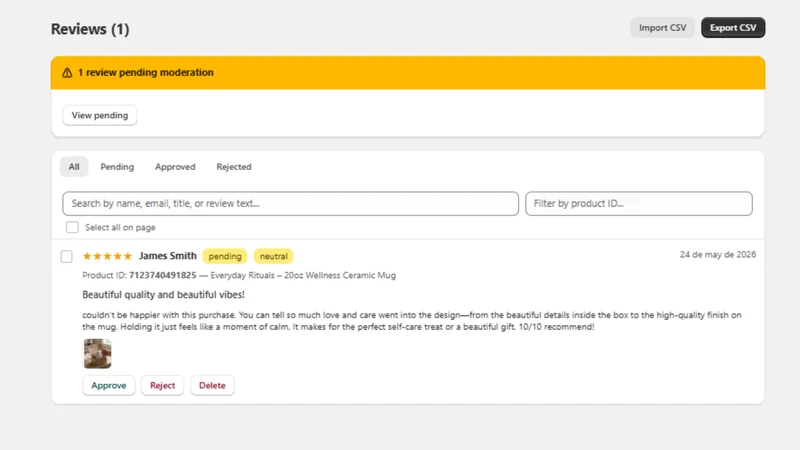Reject the James Smith review
The width and height of the screenshot is (800, 450).
[x=162, y=385]
